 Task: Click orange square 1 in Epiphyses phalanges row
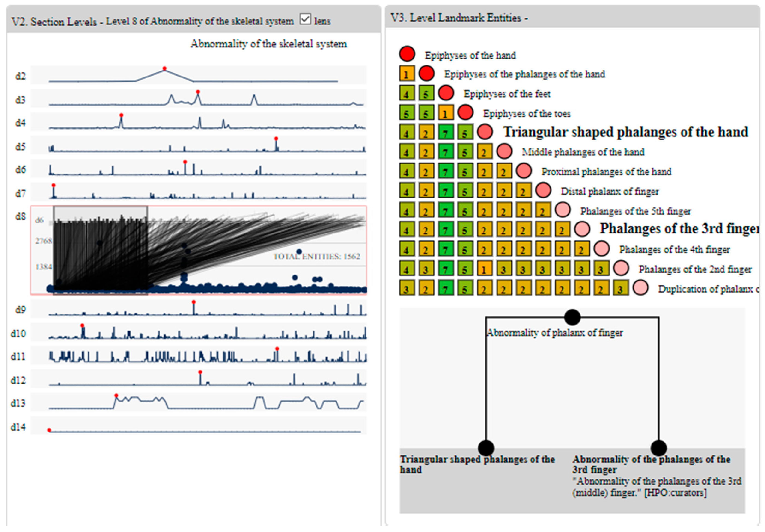407,74
